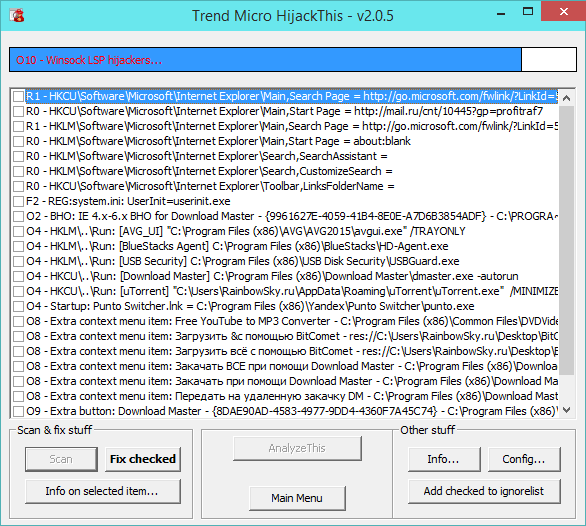The width and height of the screenshot is (586, 526).
Task: Click the list scrollbar down arrow
Action: click(x=566, y=410)
